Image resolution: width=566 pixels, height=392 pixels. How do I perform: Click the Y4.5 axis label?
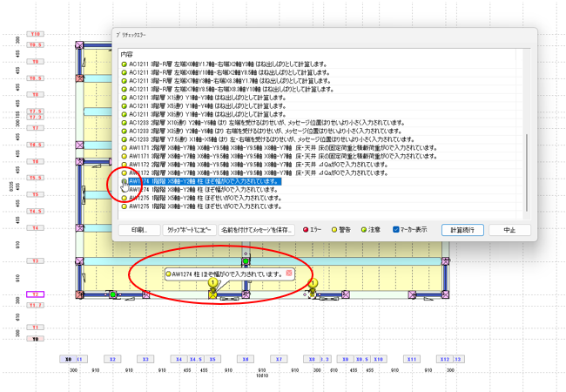coord(36,211)
